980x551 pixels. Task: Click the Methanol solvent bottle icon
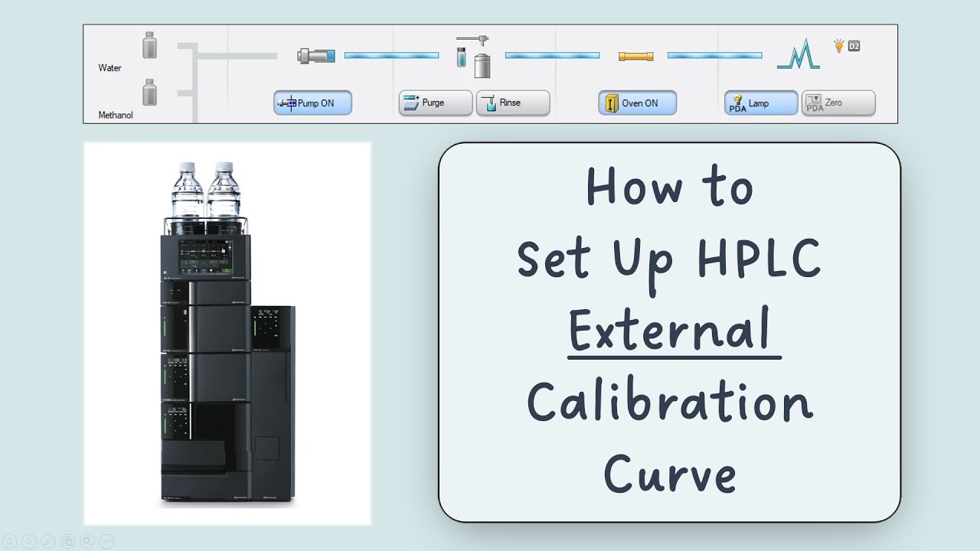point(149,92)
